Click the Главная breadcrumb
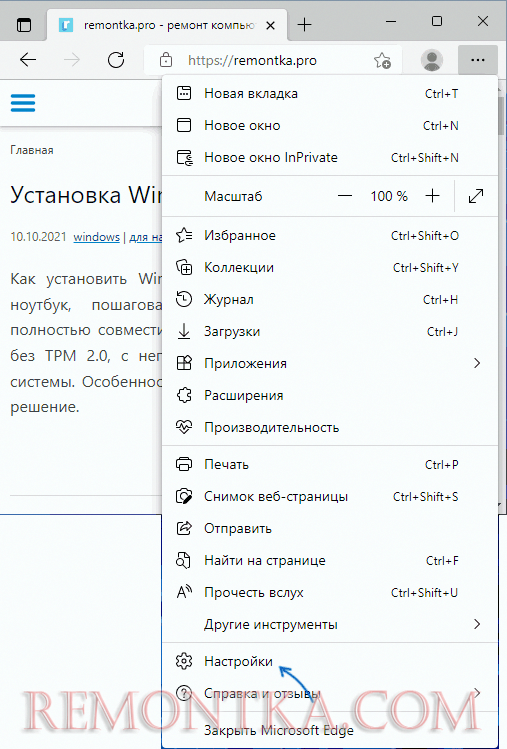Viewport: 507px width, 749px height. 32,150
